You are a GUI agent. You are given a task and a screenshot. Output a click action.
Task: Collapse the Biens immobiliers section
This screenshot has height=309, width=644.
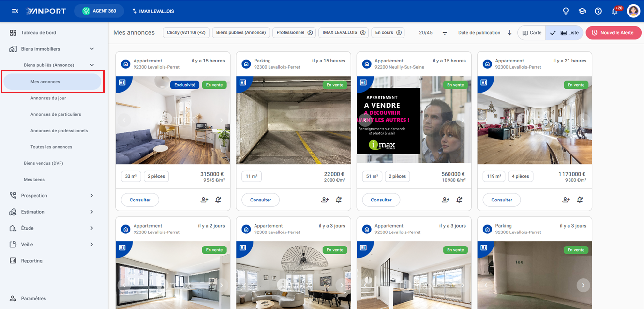point(92,49)
